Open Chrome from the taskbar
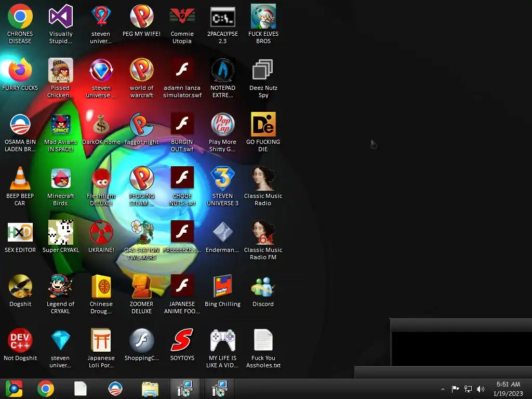Viewport: 532px width, 399px height. pyautogui.click(x=46, y=389)
